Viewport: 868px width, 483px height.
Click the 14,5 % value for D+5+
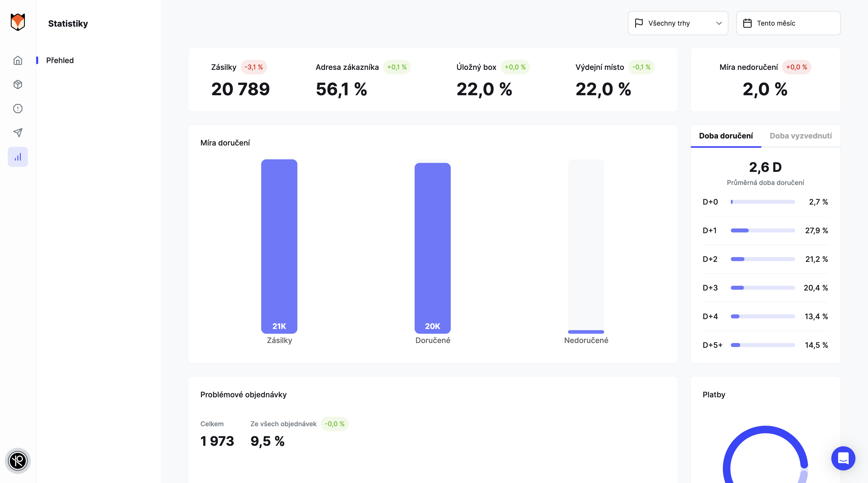816,345
